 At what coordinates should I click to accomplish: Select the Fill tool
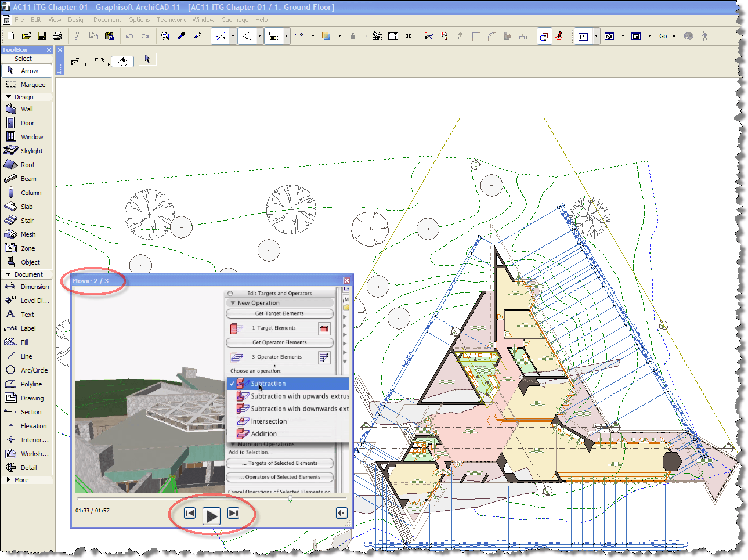click(27, 342)
